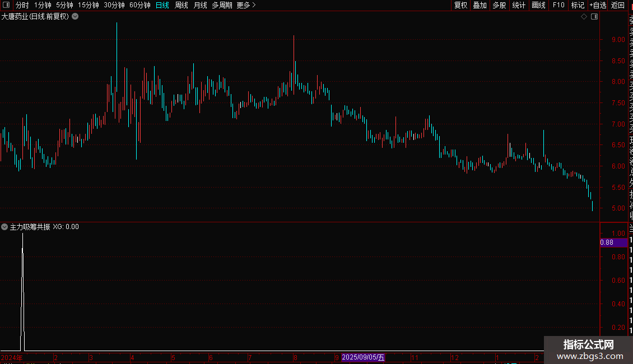Image resolution: width=633 pixels, height=364 pixels.
Task: Select 日线 daily chart tab
Action: tap(162, 5)
